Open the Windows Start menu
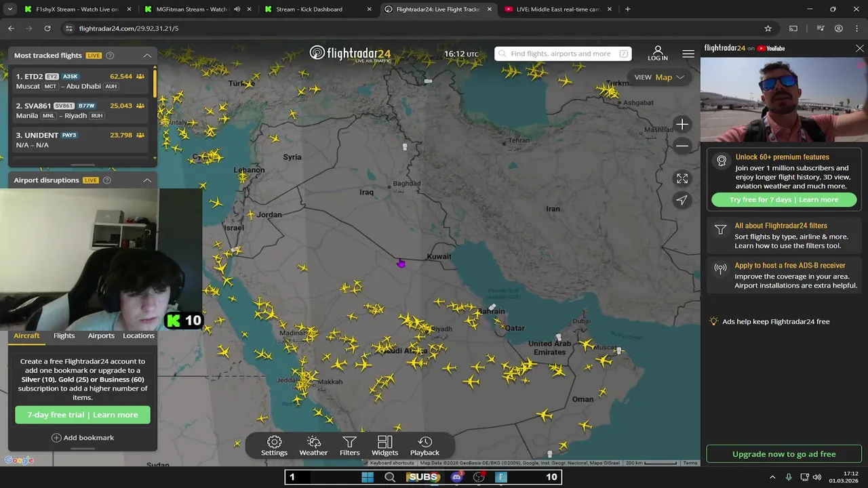Screen dimensions: 868x488 pos(368,477)
